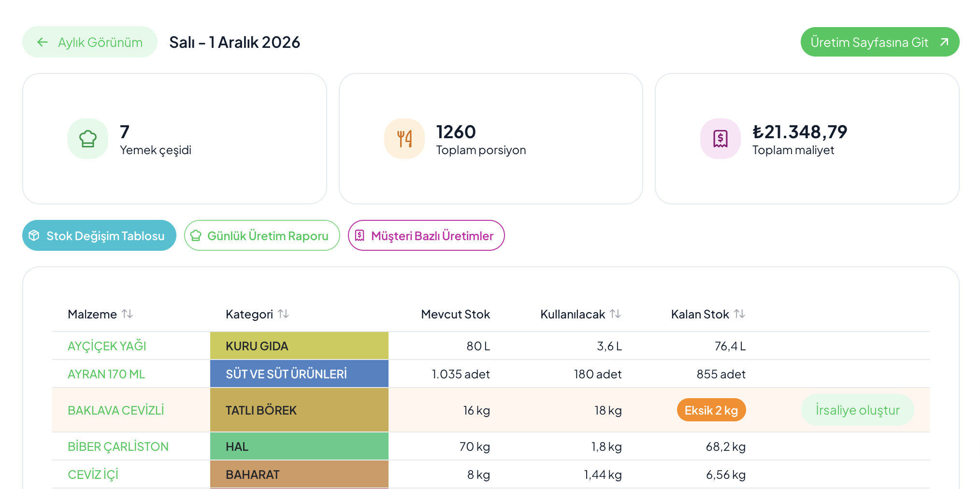Open CEVİZ İÇİ material link

93,475
